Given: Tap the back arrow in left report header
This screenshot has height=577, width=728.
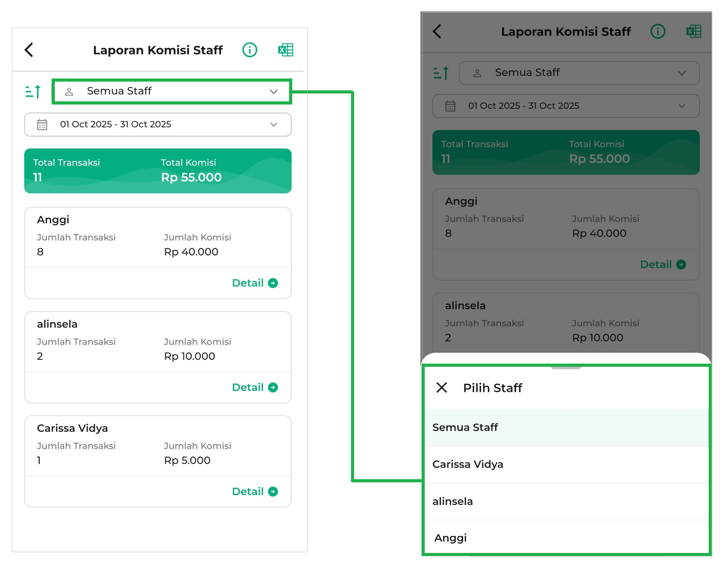Looking at the screenshot, I should pyautogui.click(x=29, y=50).
